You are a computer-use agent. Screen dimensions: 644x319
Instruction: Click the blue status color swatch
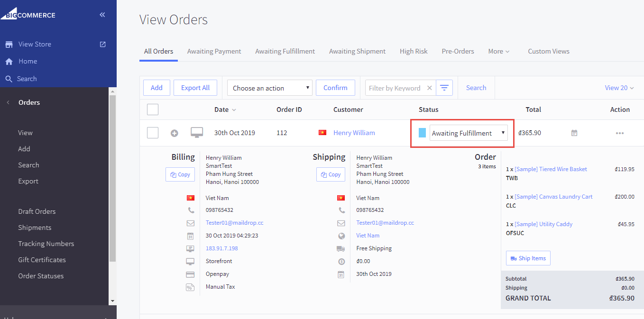(422, 133)
